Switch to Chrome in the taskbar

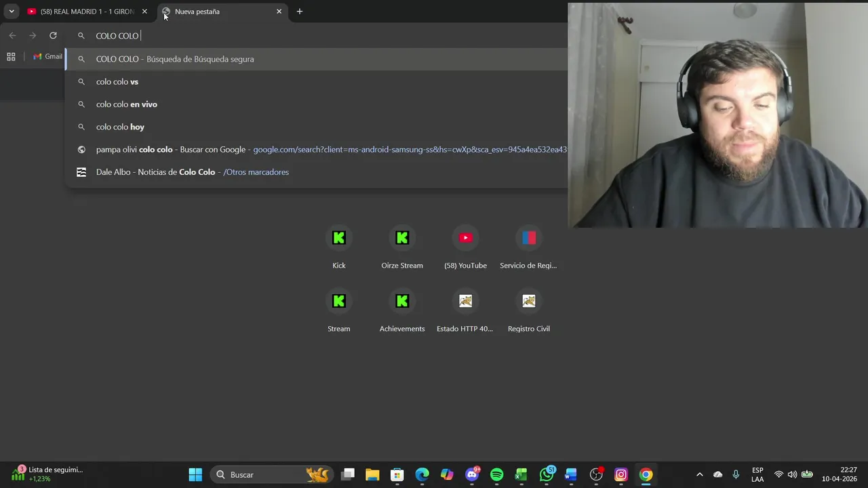[x=646, y=474]
